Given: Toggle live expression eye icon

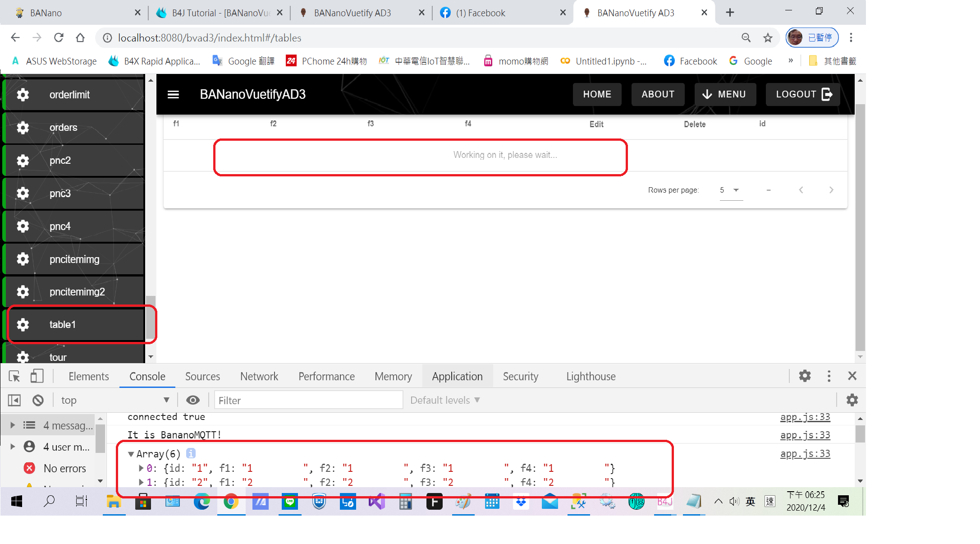Looking at the screenshot, I should 193,400.
